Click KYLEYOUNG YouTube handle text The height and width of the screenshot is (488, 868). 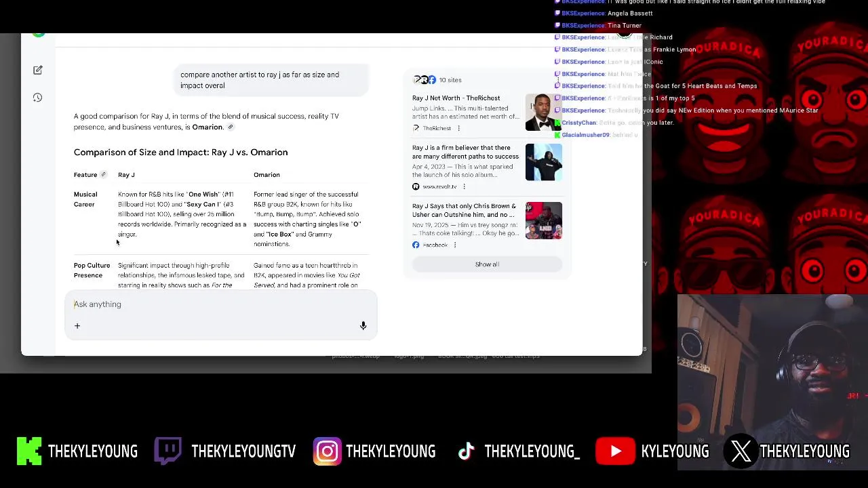tap(675, 451)
